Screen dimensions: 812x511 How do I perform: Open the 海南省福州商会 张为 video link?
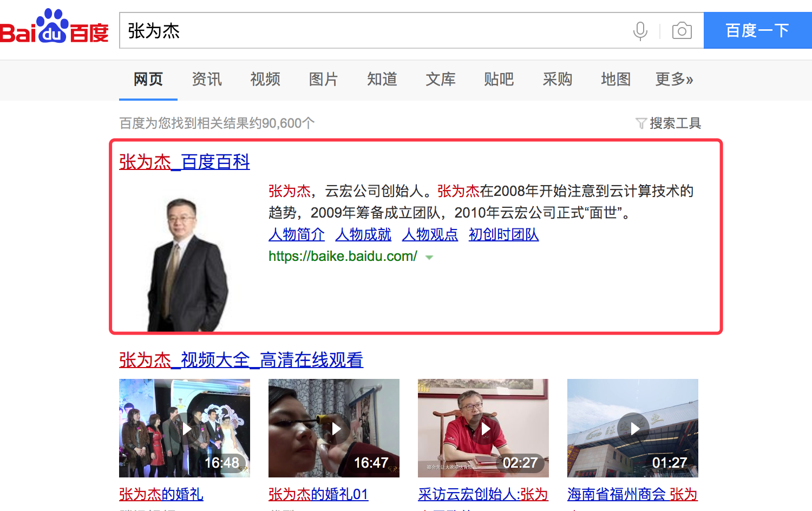click(632, 494)
